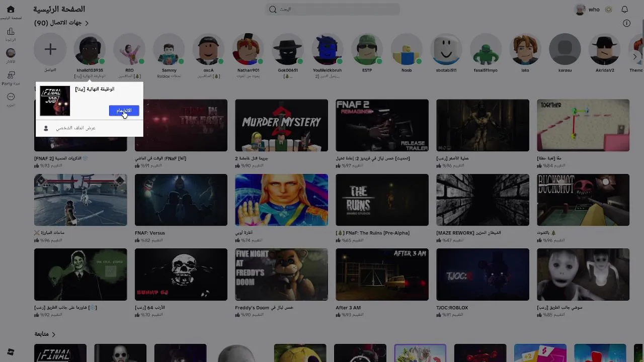Open the Bunny 64 skull thumbnail
The width and height of the screenshot is (644, 362).
(181, 275)
